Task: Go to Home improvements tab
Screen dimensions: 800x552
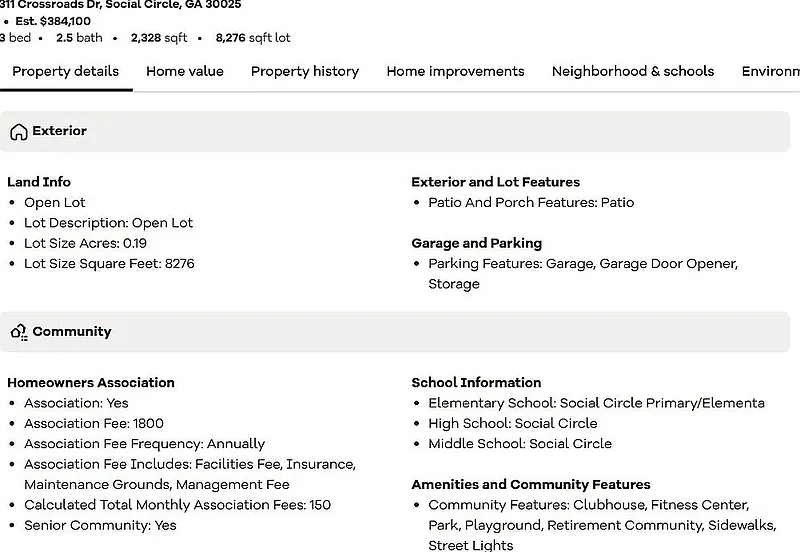Action: point(455,71)
